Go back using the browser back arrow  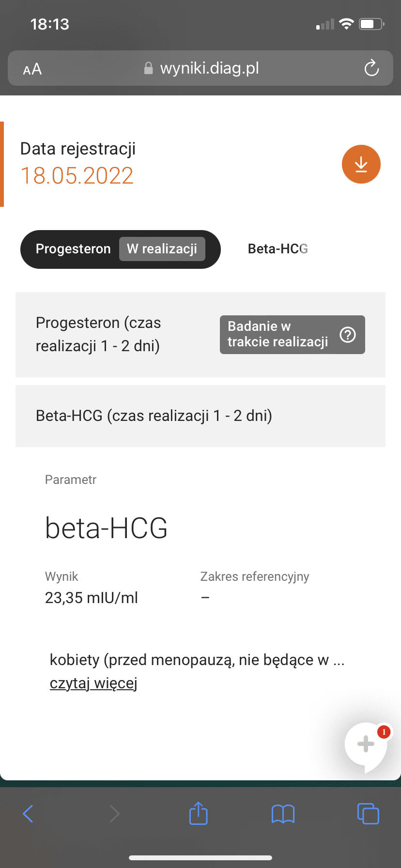tap(28, 814)
